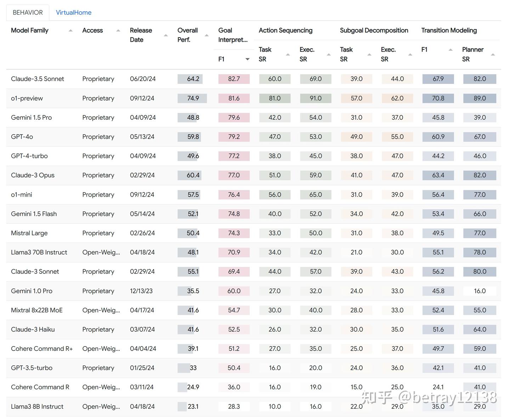Open the F1 dropdown under Goal Interpret
The width and height of the screenshot is (510, 420).
coord(247,59)
